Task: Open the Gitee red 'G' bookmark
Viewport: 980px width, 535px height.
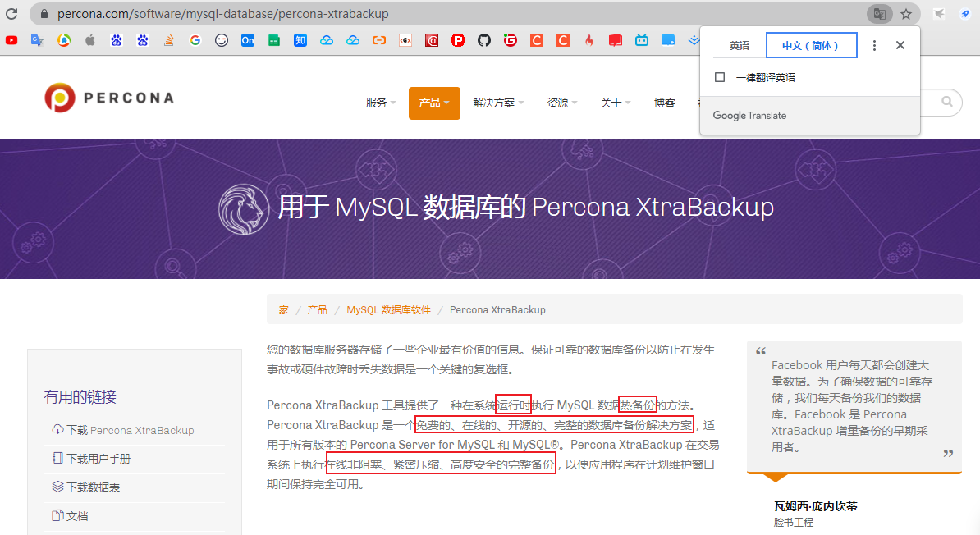Action: [510, 41]
